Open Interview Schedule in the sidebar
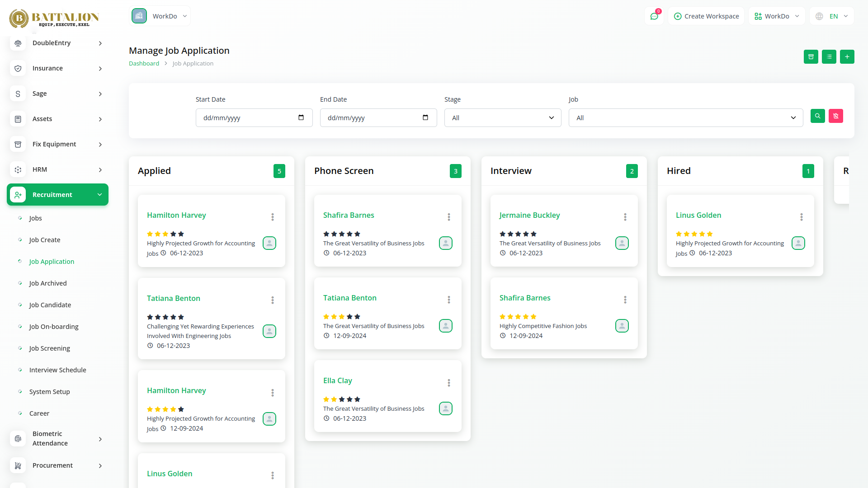This screenshot has width=868, height=488. tap(57, 370)
